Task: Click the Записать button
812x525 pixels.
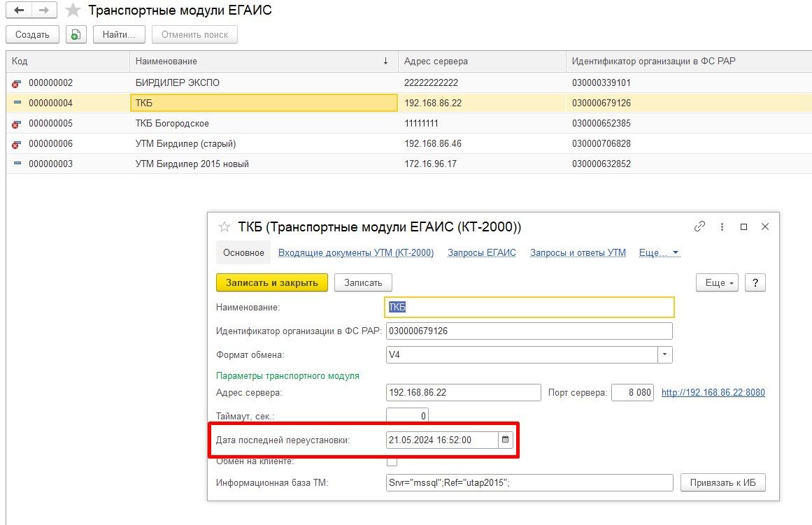Action: point(363,282)
